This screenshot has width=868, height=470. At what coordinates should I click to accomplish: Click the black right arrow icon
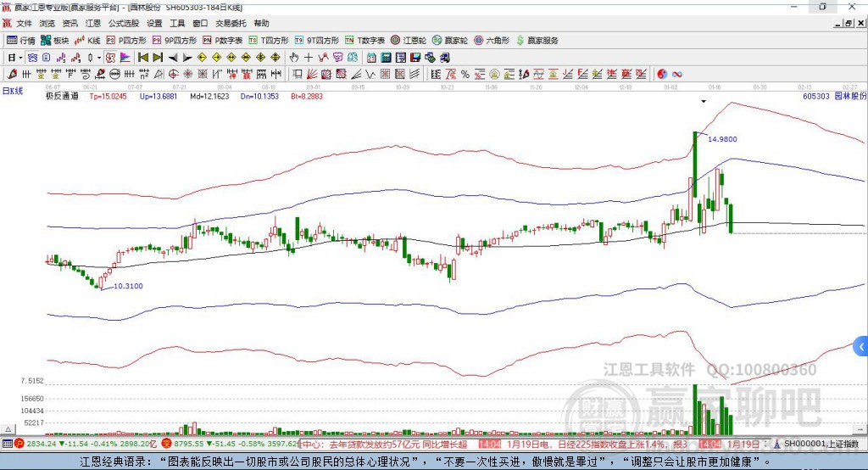(187, 58)
